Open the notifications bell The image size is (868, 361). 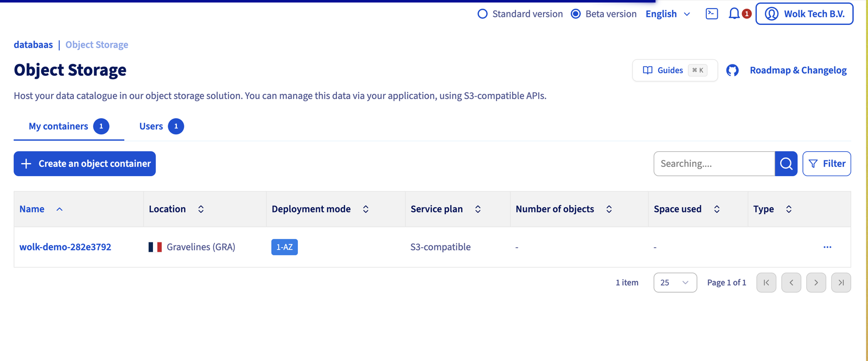click(x=734, y=14)
